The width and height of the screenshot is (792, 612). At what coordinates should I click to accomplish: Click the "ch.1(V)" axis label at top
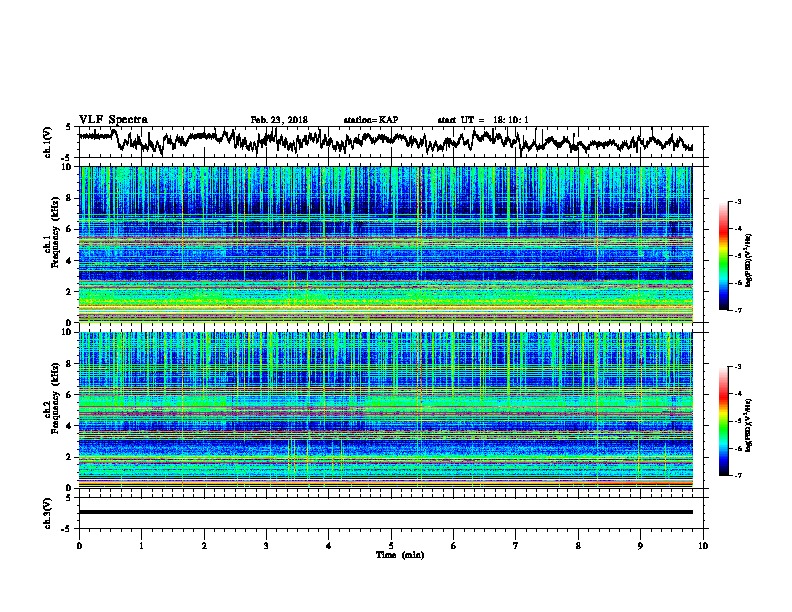48,142
